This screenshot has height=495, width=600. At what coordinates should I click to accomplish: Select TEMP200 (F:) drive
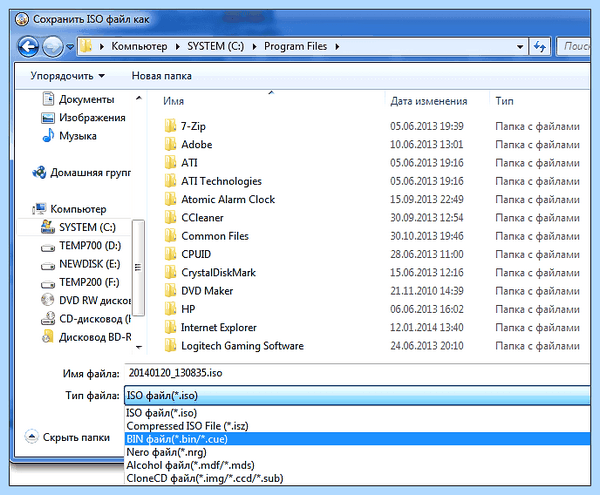[x=80, y=282]
